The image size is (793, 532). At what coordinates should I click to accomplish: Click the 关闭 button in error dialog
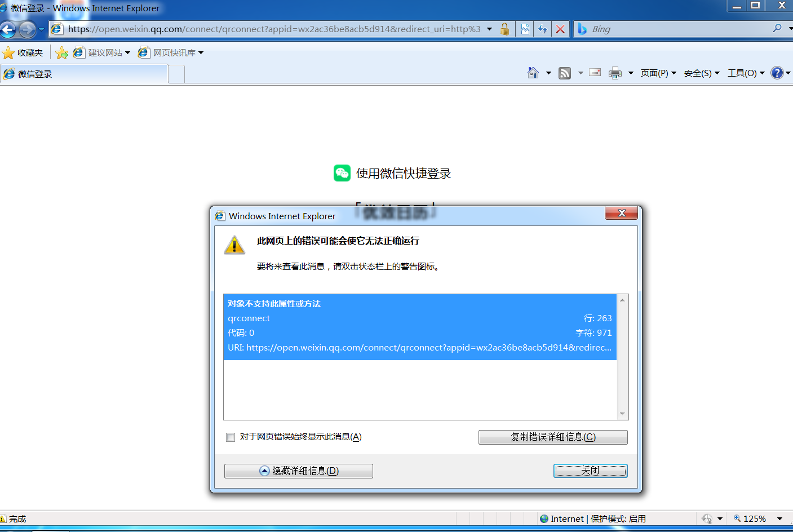(590, 471)
